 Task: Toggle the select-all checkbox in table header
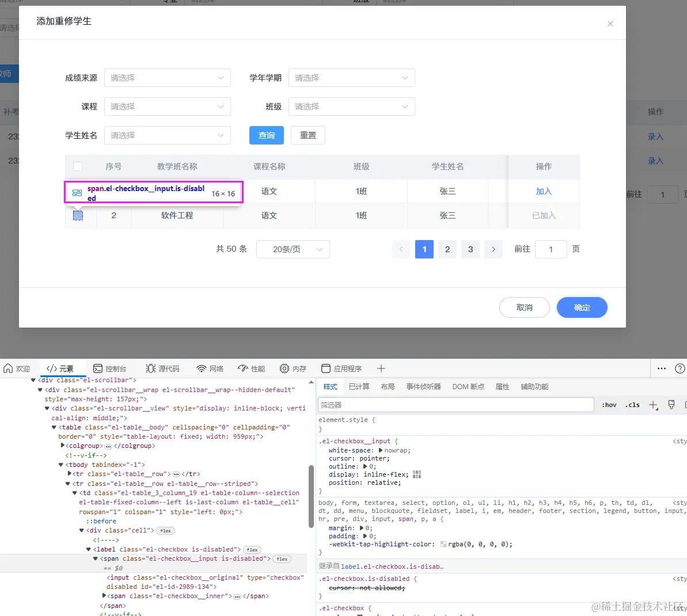pos(78,166)
